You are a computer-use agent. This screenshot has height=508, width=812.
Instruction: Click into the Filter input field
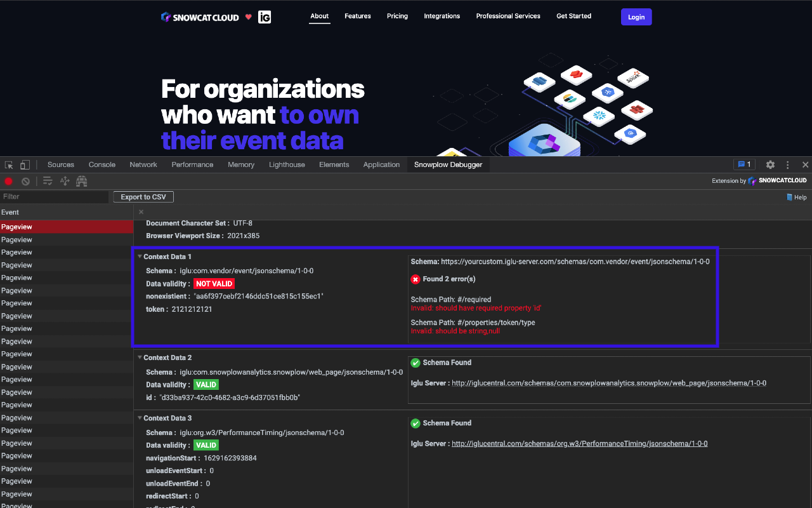[54, 197]
